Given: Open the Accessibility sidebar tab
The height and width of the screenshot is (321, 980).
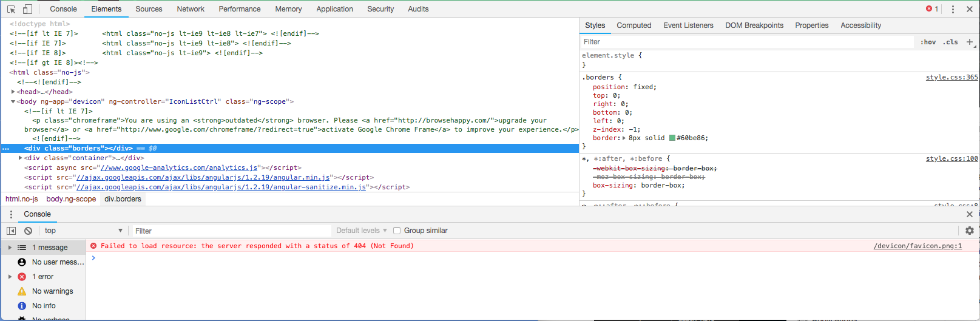Looking at the screenshot, I should pos(860,25).
